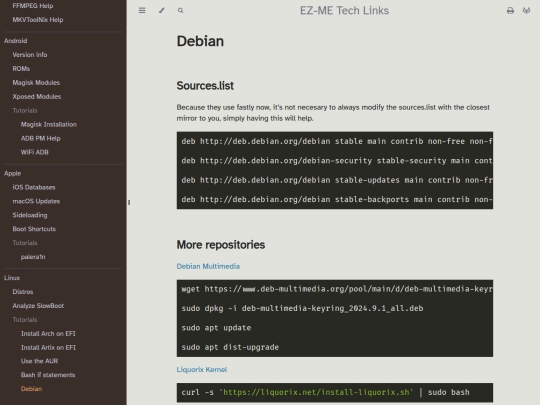The height and width of the screenshot is (405, 540).
Task: Open Install Artix on EFI tutorial
Action: tap(48, 347)
